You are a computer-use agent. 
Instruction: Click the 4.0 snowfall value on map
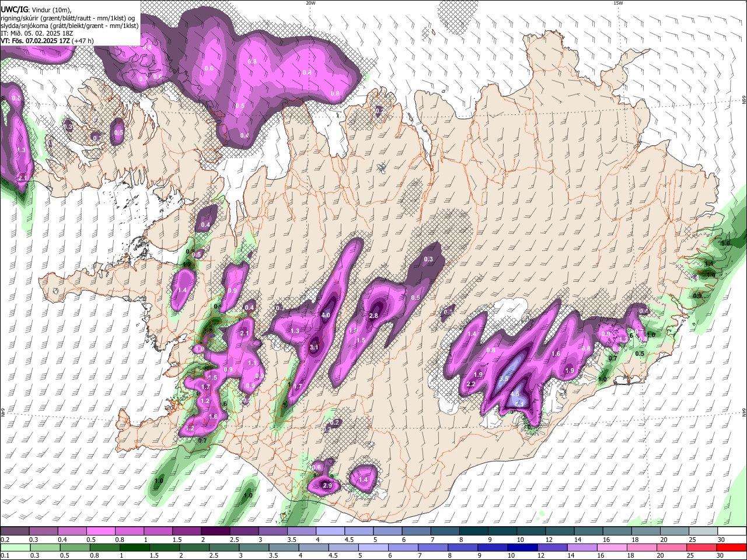click(x=326, y=315)
